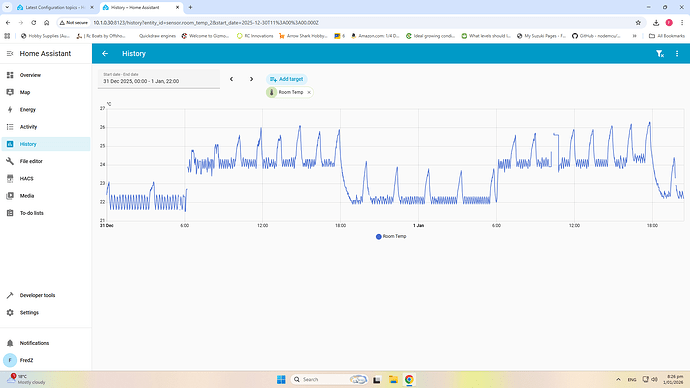Click the taskbar Search box

pos(329,379)
